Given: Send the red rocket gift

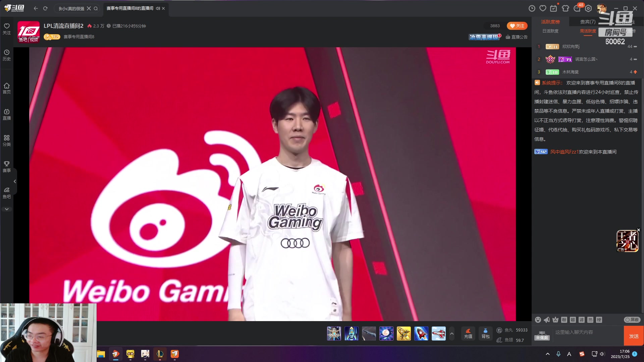Looking at the screenshot, I should (421, 334).
